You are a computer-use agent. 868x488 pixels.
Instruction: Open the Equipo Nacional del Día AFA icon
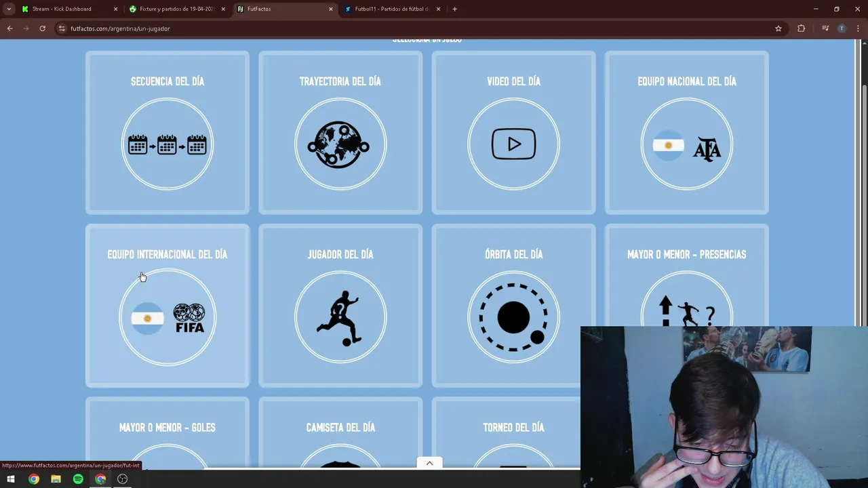pyautogui.click(x=687, y=144)
